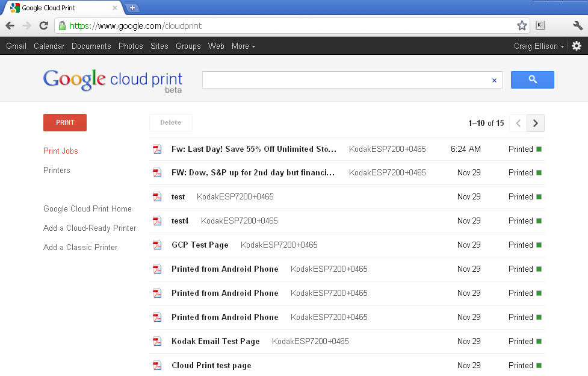Click the PDF icon for the 'Fw: Last Day!' job
Image resolution: width=588 pixels, height=376 pixels.
pyautogui.click(x=157, y=149)
